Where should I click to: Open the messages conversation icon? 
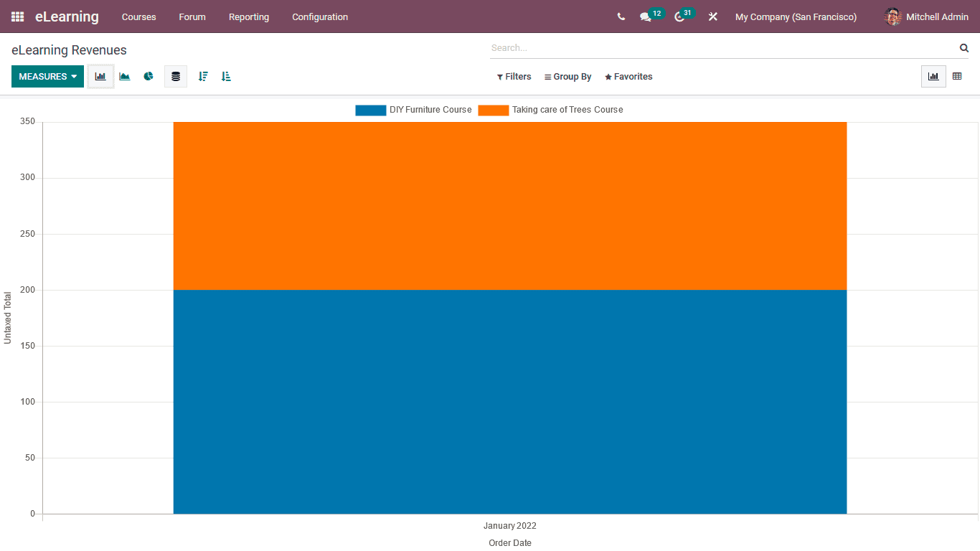(646, 17)
